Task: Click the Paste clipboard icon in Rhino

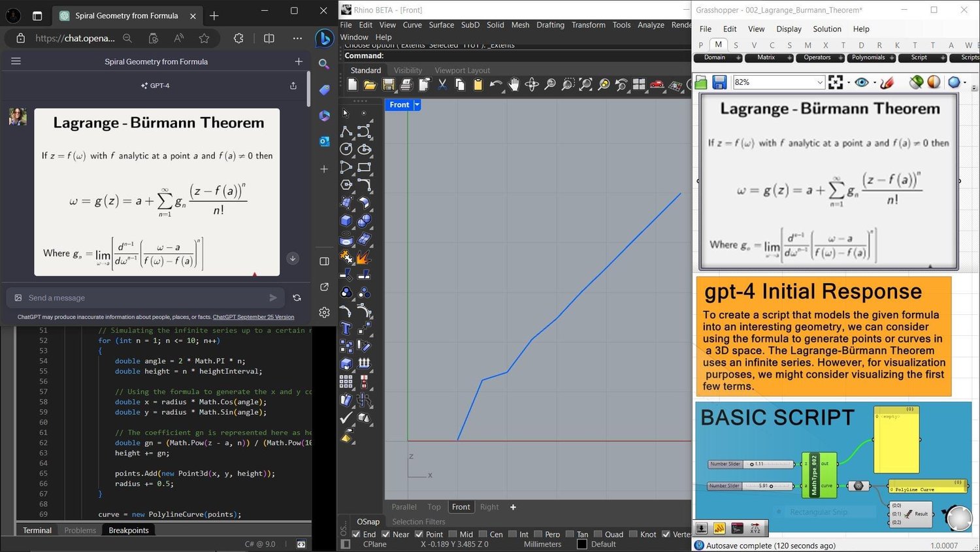Action: [478, 84]
